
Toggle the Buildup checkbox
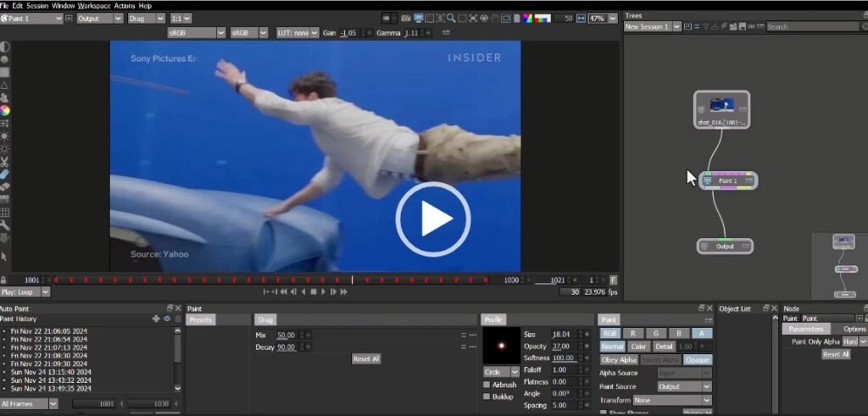tap(487, 397)
